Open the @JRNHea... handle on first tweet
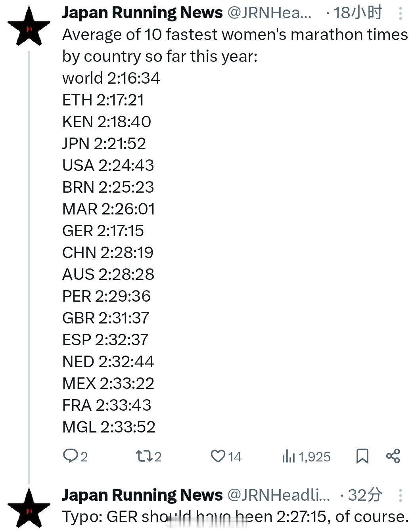414x532 pixels. click(x=269, y=13)
